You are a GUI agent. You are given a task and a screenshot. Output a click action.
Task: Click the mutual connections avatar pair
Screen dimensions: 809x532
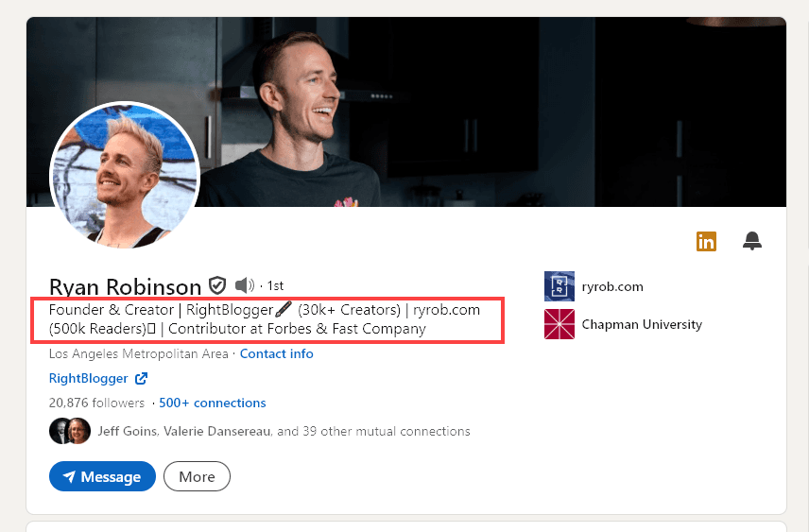[x=70, y=431]
